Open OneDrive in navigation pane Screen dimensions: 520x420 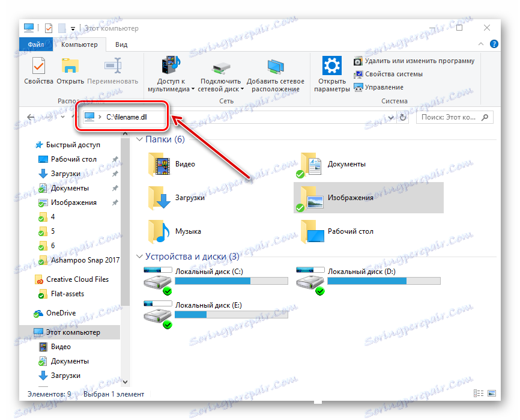55,313
